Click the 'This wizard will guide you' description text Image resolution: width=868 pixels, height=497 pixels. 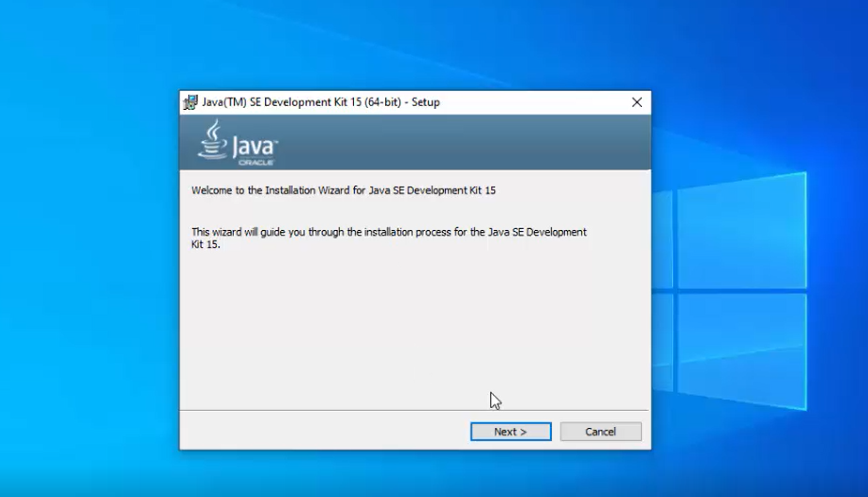[389, 238]
